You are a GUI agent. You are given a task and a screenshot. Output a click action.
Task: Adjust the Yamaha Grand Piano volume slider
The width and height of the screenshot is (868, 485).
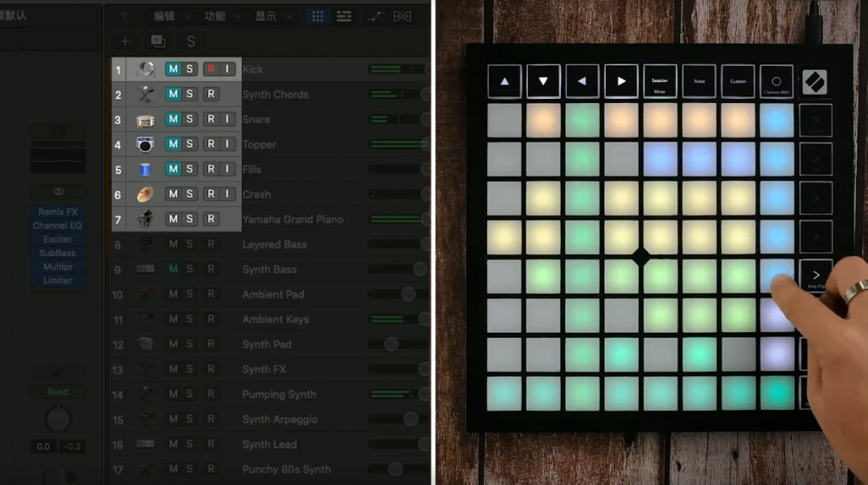pos(396,219)
